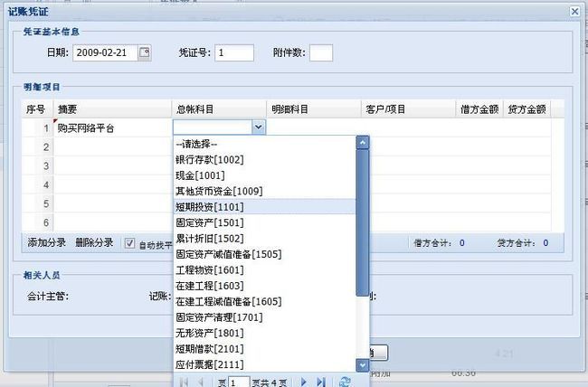Select row number 6 in the grid
Screen dimensions: 588x387
[37, 222]
